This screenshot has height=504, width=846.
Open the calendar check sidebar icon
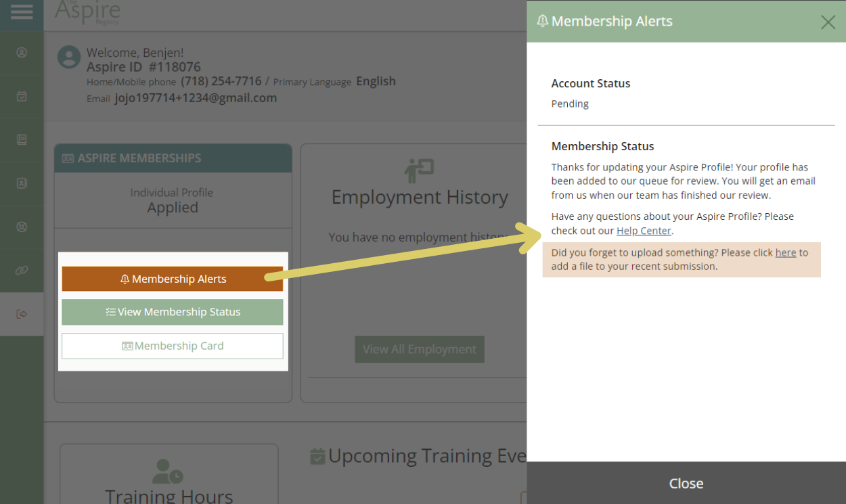[22, 96]
